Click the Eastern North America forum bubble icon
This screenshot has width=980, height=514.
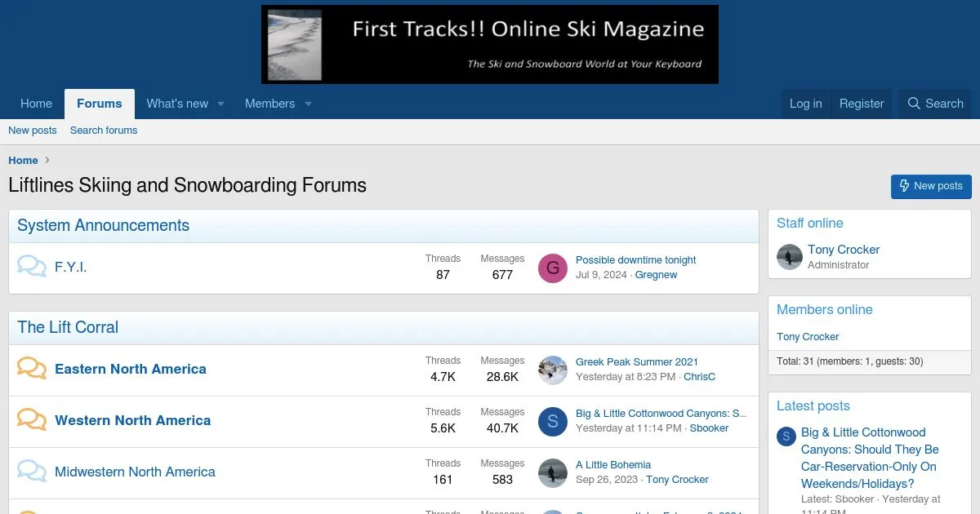click(32, 369)
